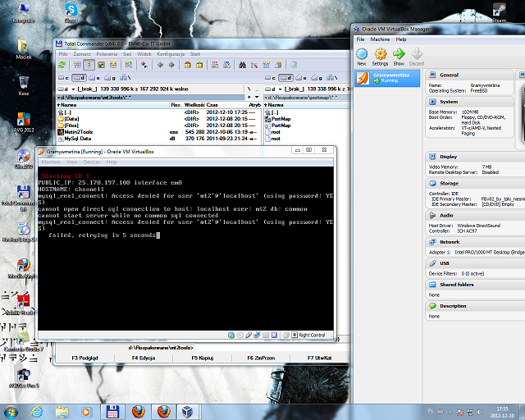Click the F4 Edycja function button
The width and height of the screenshot is (525, 420).
click(144, 358)
